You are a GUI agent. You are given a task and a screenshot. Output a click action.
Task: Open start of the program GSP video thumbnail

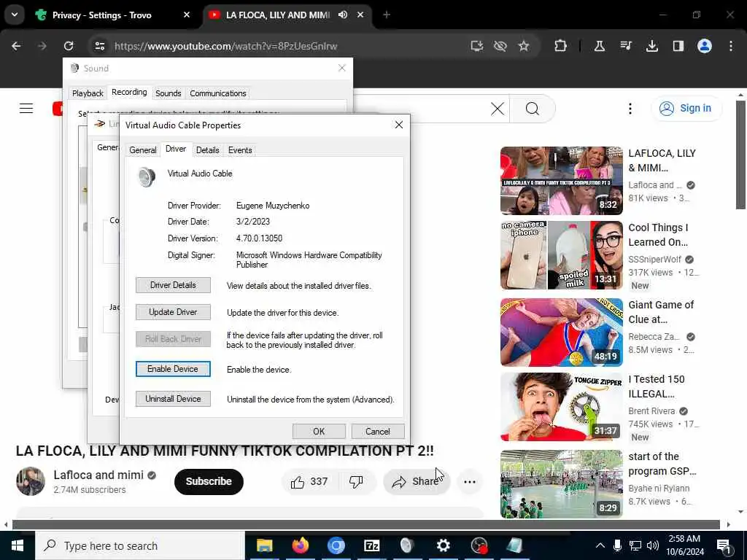(x=561, y=484)
